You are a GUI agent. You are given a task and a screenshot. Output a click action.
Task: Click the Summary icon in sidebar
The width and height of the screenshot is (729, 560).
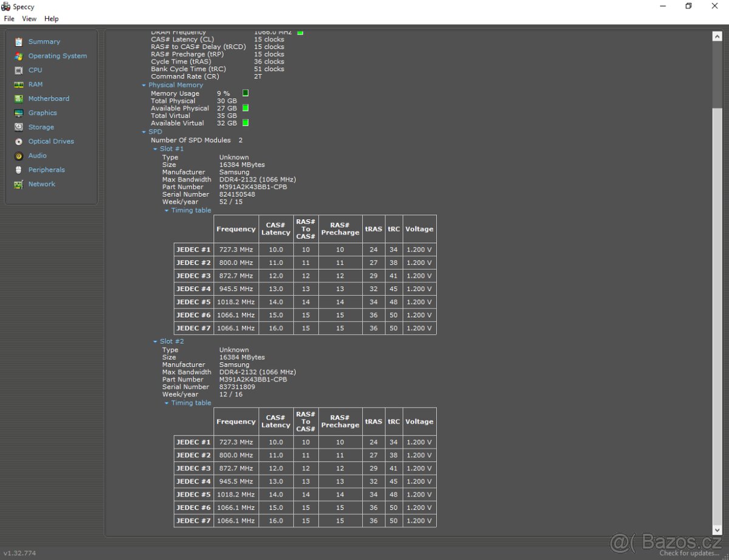18,42
